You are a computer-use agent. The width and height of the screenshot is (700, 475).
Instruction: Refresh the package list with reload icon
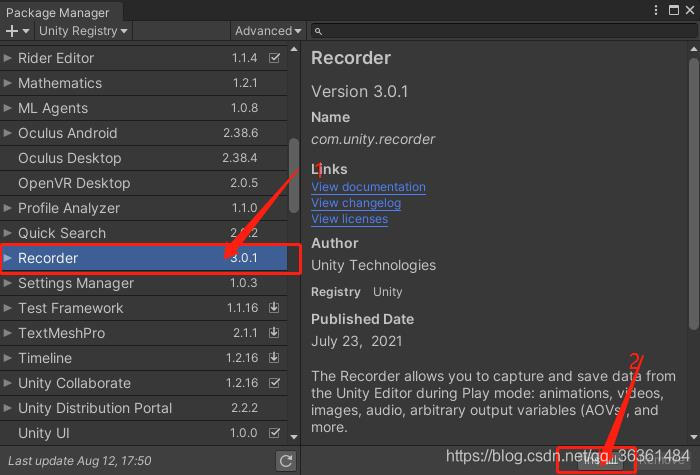pyautogui.click(x=286, y=461)
